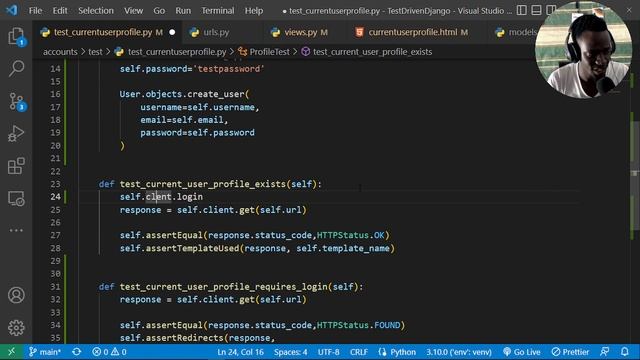The height and width of the screenshot is (360, 640).
Task: Click on self.client.login code line
Action: (x=161, y=197)
